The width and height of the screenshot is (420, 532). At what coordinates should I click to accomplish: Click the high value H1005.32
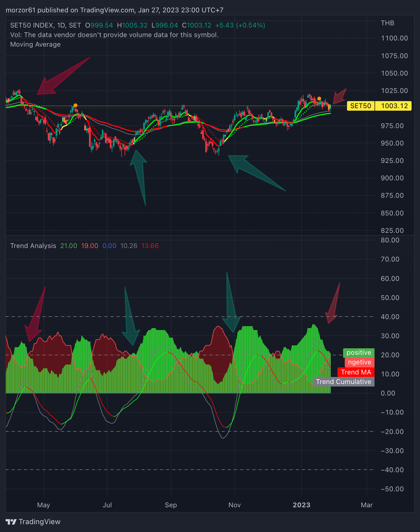132,25
